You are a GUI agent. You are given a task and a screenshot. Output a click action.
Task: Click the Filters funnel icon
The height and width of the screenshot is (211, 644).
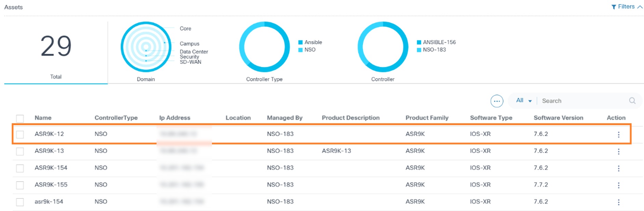pos(614,7)
